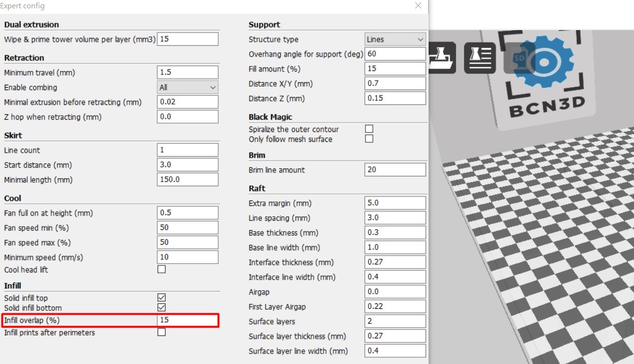This screenshot has width=634, height=364.
Task: Click the load model tray icon
Action: (x=441, y=58)
